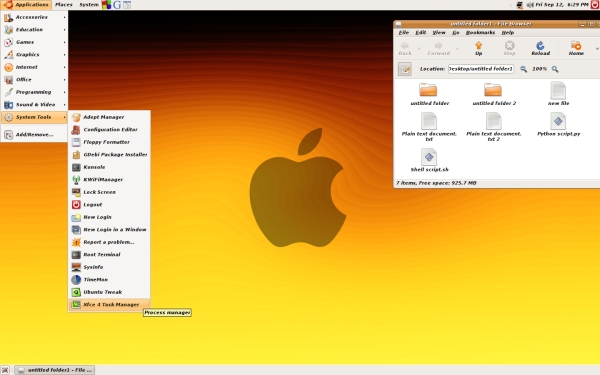
Task: Expand Graphics submenu
Action: coord(34,55)
